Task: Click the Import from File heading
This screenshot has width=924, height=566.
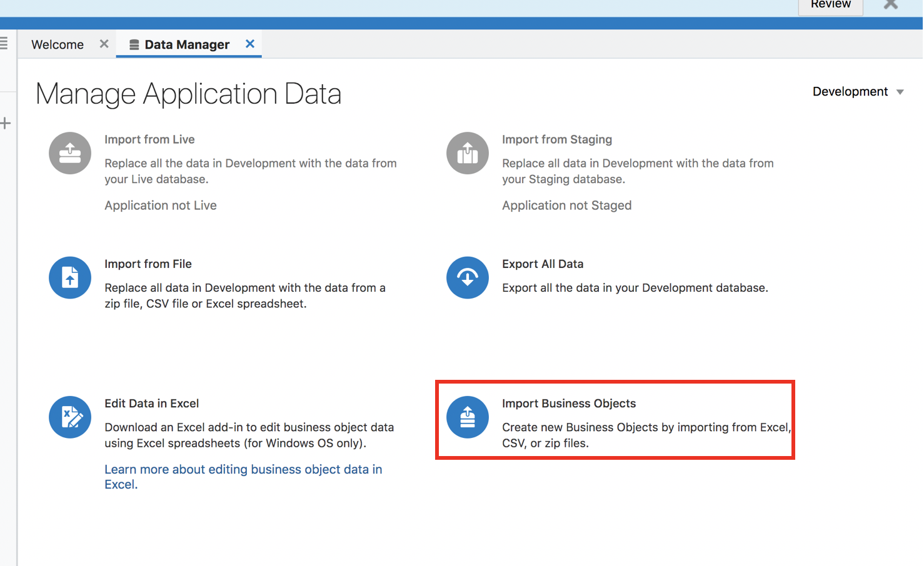Action: click(148, 264)
